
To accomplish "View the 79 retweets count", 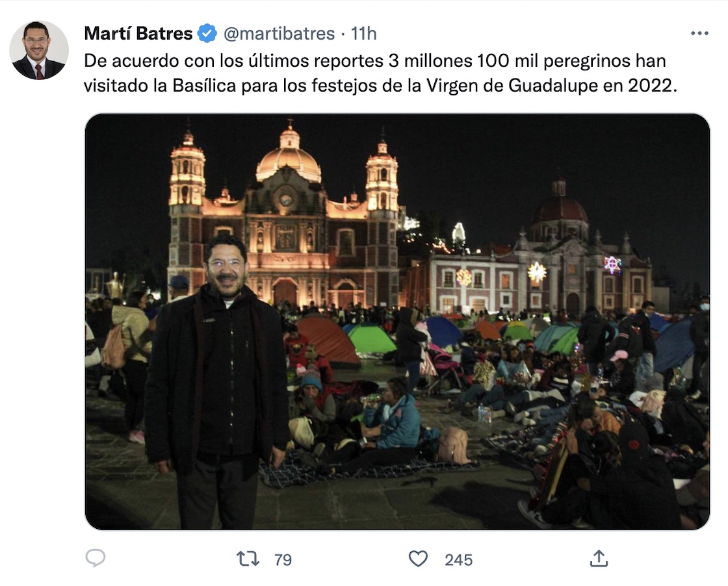I will 283,560.
